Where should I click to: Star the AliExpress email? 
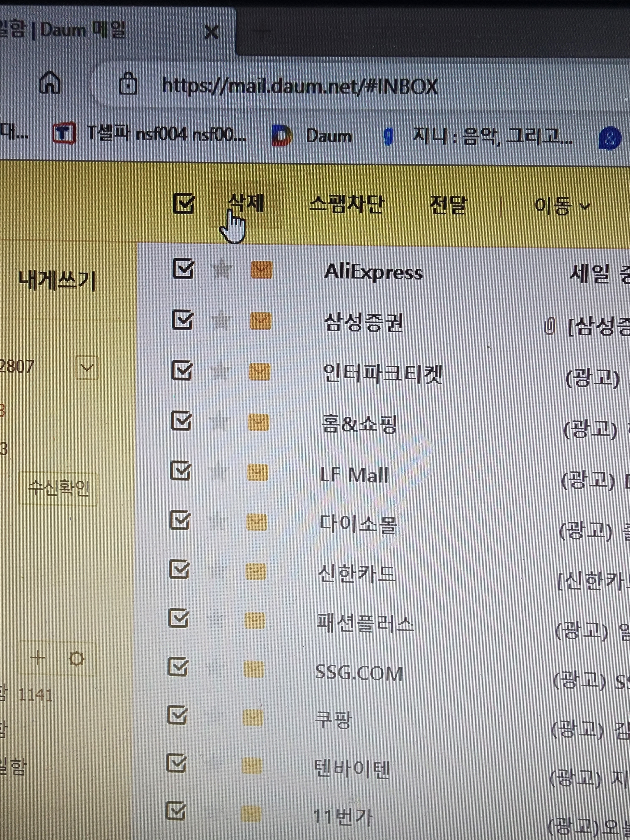point(222,269)
